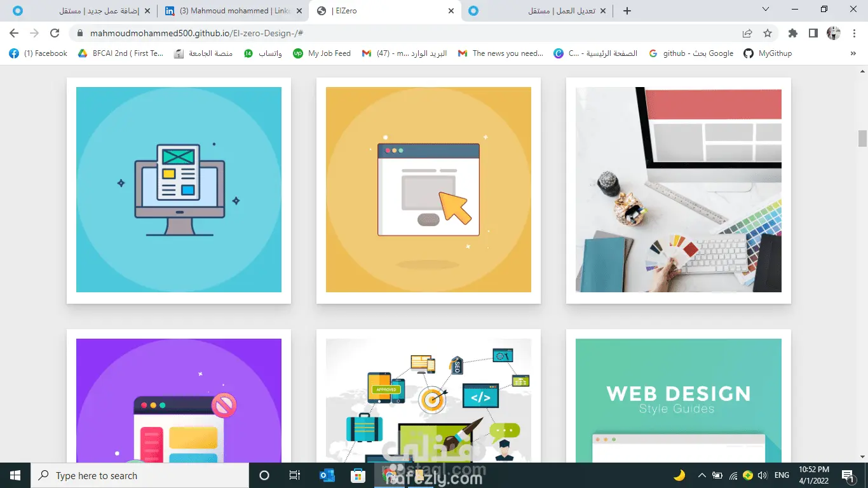Expand the tab search dropdown

[765, 10]
